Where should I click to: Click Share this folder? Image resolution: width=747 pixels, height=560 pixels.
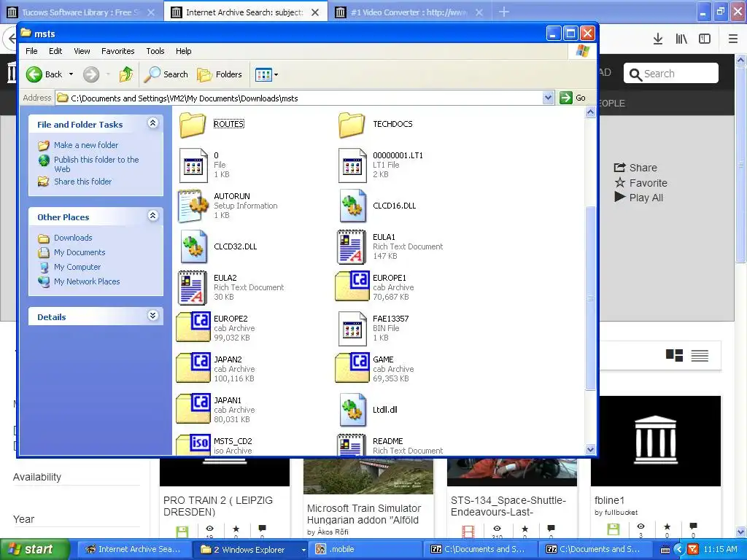(x=82, y=182)
